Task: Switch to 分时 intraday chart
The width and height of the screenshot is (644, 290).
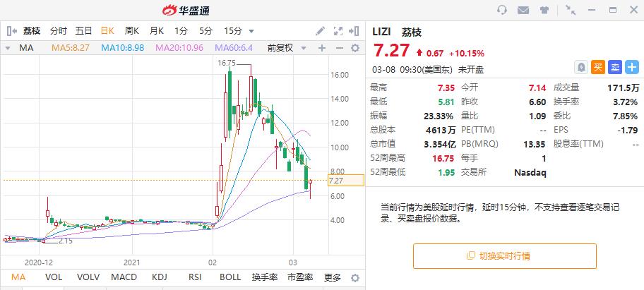Action: click(59, 31)
